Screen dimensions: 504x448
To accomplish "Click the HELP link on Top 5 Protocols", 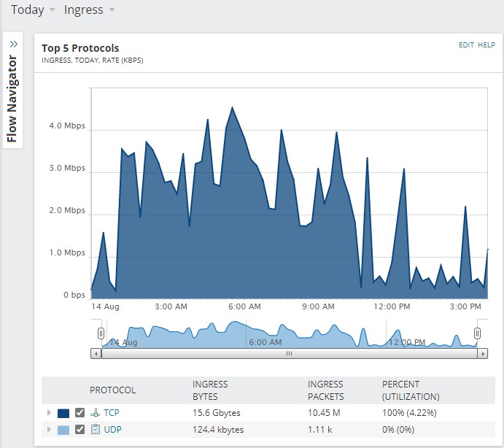I will pos(486,45).
